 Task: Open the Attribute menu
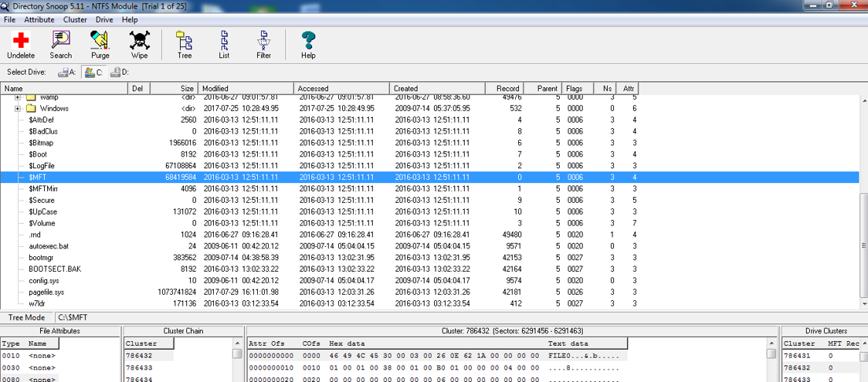(39, 19)
